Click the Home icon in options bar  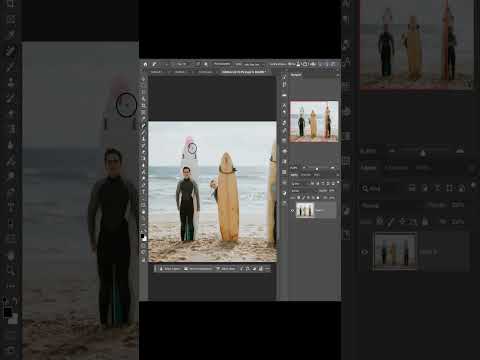coord(145,64)
